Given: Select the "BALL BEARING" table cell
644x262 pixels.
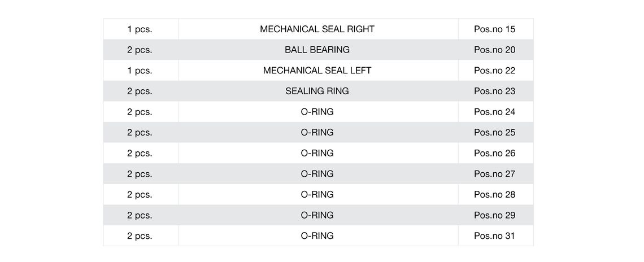Looking at the screenshot, I should (x=317, y=50).
